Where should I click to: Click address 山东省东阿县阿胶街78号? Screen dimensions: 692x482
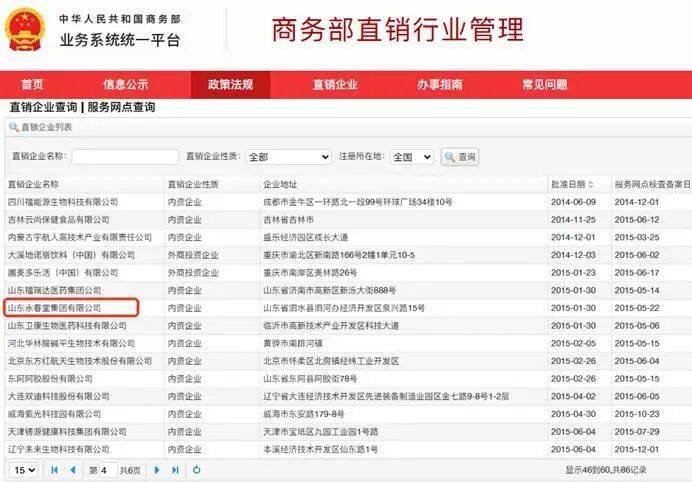(310, 379)
